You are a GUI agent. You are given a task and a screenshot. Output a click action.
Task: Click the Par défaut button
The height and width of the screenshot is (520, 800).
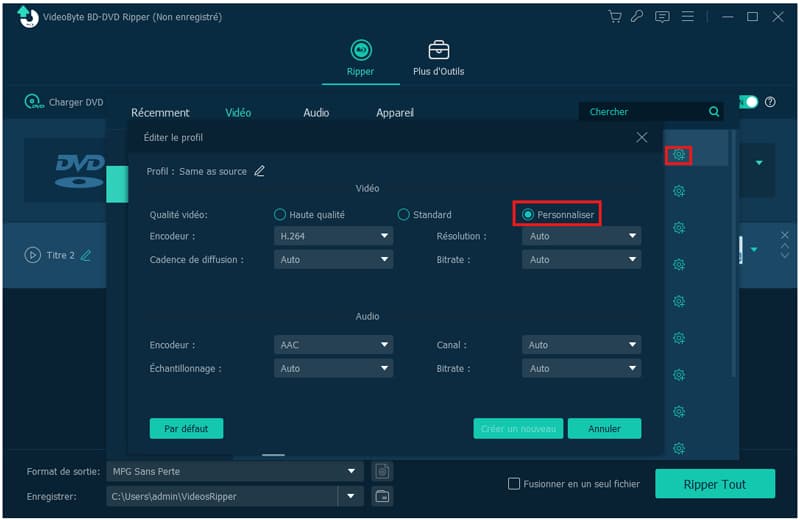click(x=186, y=429)
